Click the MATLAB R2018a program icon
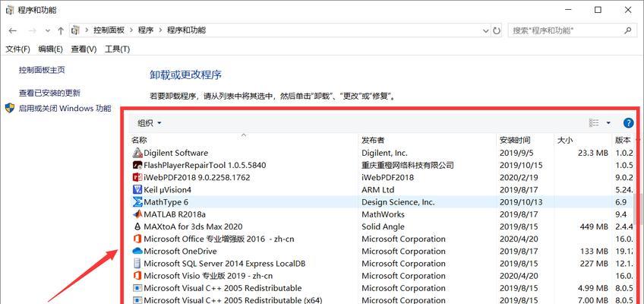Screen dimensions: 644x304 137,214
